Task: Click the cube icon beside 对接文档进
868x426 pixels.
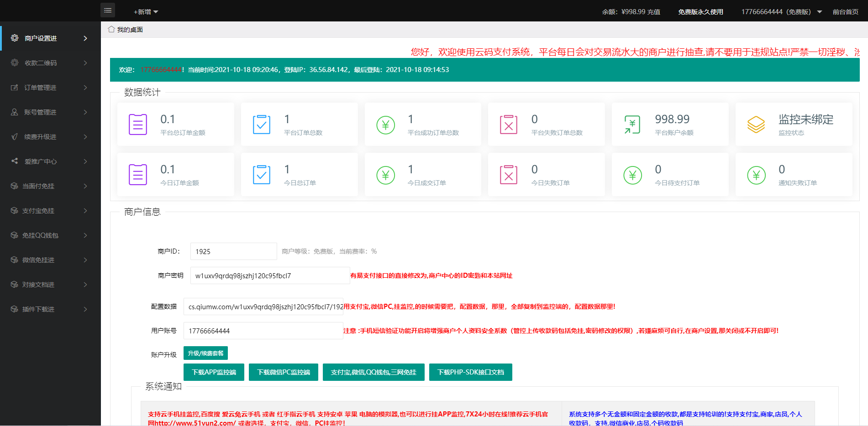Action: tap(15, 284)
